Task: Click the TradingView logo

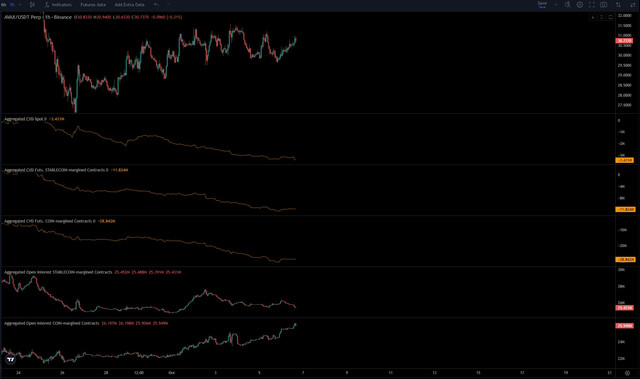Action: pyautogui.click(x=11, y=359)
